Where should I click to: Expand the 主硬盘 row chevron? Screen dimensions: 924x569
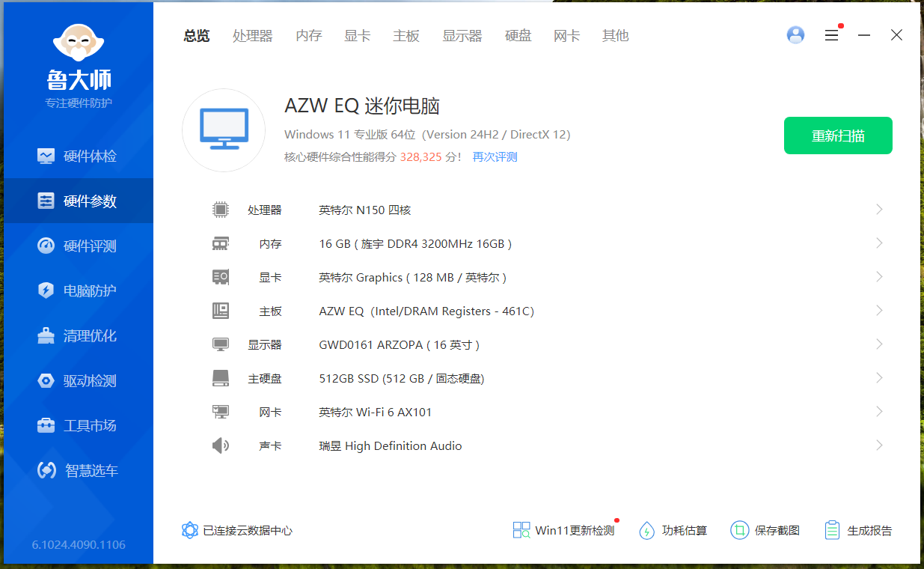point(879,378)
